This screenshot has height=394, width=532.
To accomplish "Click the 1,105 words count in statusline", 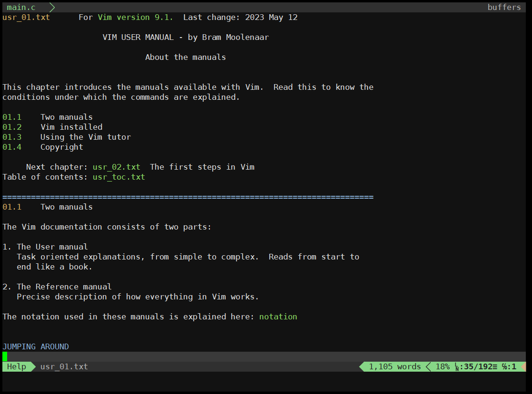I will click(394, 366).
